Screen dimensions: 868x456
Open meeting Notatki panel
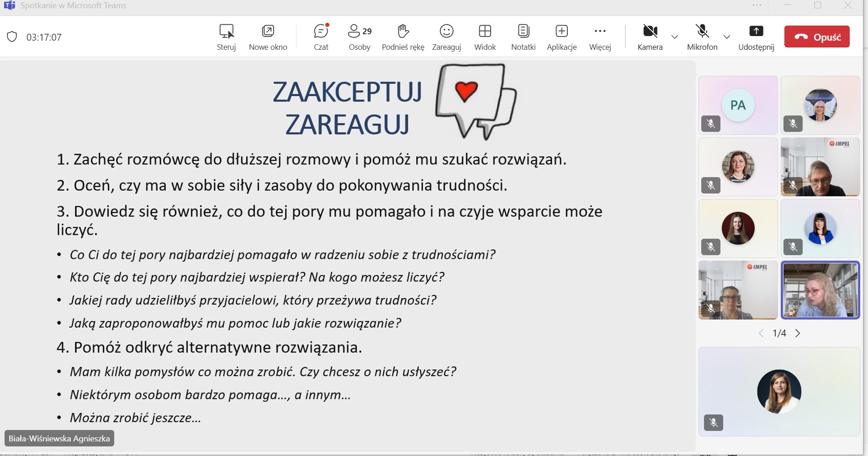point(523,37)
